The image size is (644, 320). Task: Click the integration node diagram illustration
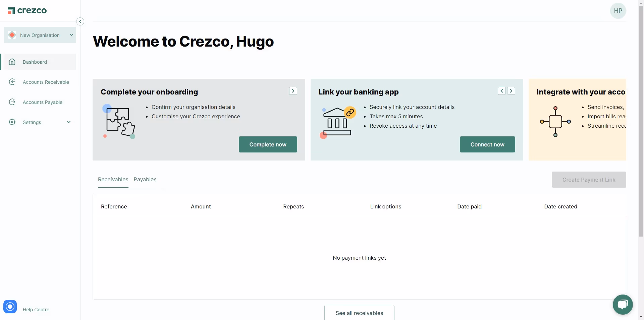pyautogui.click(x=555, y=122)
